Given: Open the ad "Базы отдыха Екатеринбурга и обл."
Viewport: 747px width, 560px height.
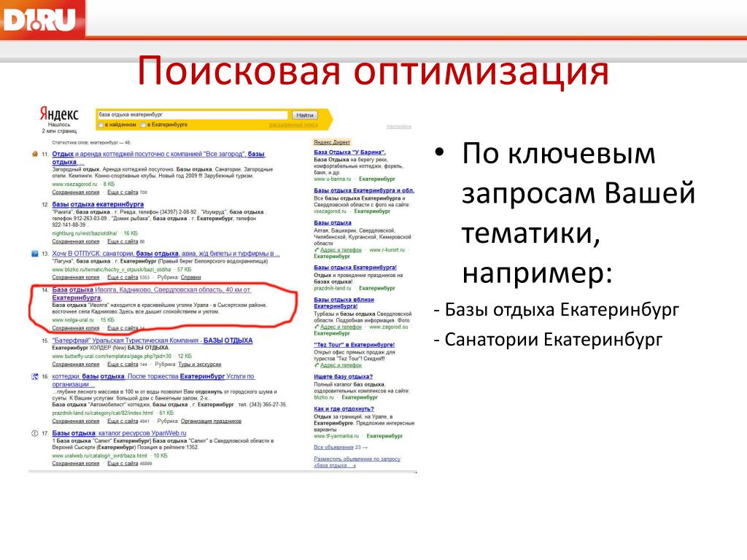Looking at the screenshot, I should [x=364, y=190].
